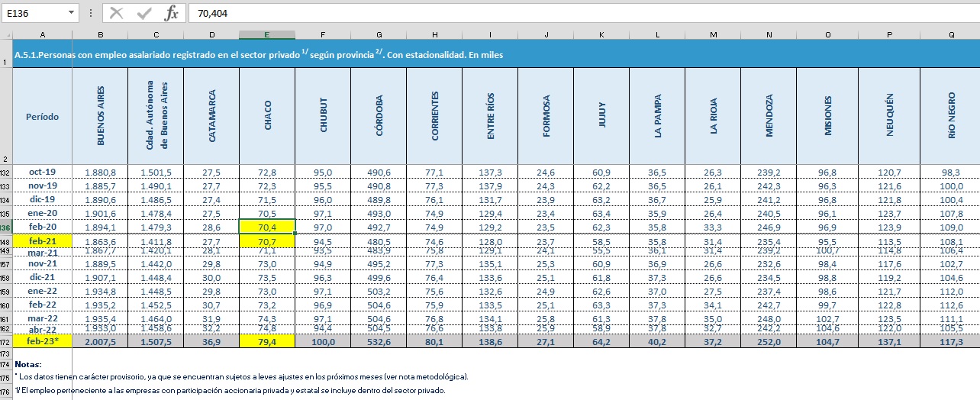The image size is (980, 400).
Task: Click the Cancel (X) icon in formula bar
Action: (x=116, y=13)
